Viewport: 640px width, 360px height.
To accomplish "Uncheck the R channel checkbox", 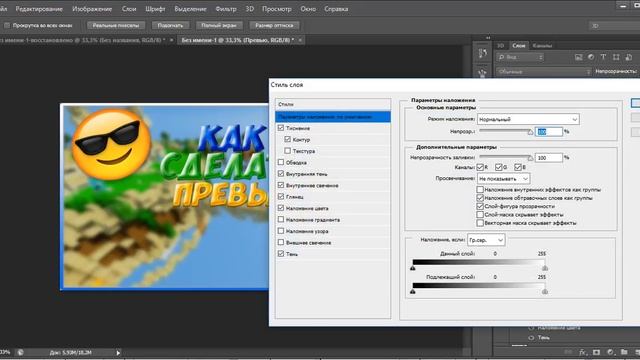I will click(480, 167).
